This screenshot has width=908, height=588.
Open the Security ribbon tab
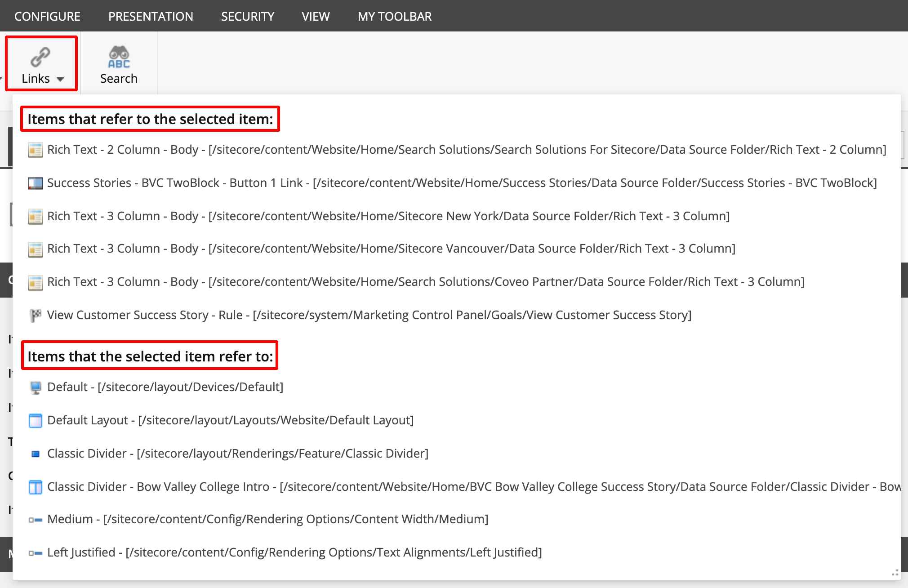pos(248,17)
